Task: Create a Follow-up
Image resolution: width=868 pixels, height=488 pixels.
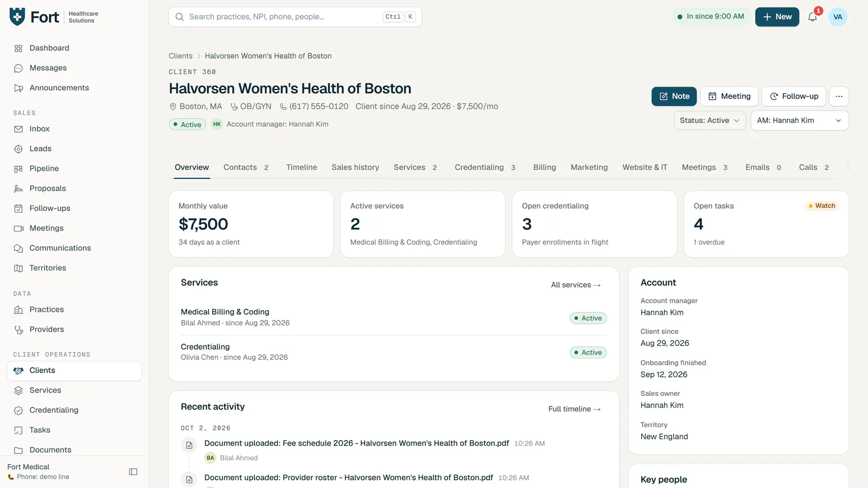Action: [x=794, y=97]
